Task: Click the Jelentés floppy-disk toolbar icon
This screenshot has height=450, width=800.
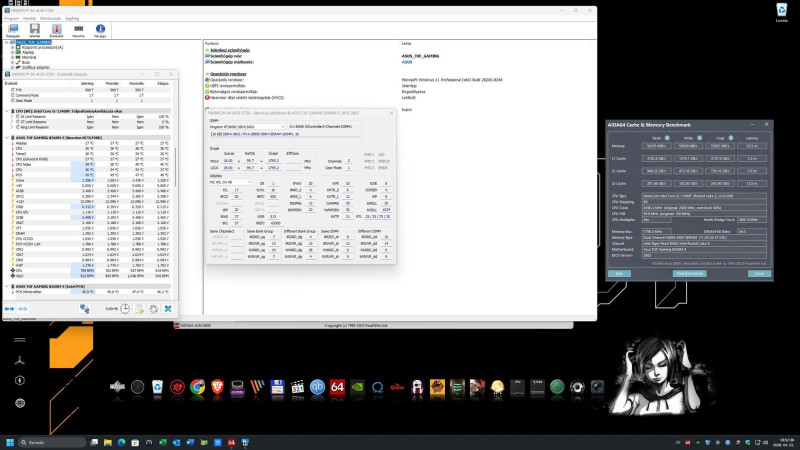Action: [x=35, y=30]
